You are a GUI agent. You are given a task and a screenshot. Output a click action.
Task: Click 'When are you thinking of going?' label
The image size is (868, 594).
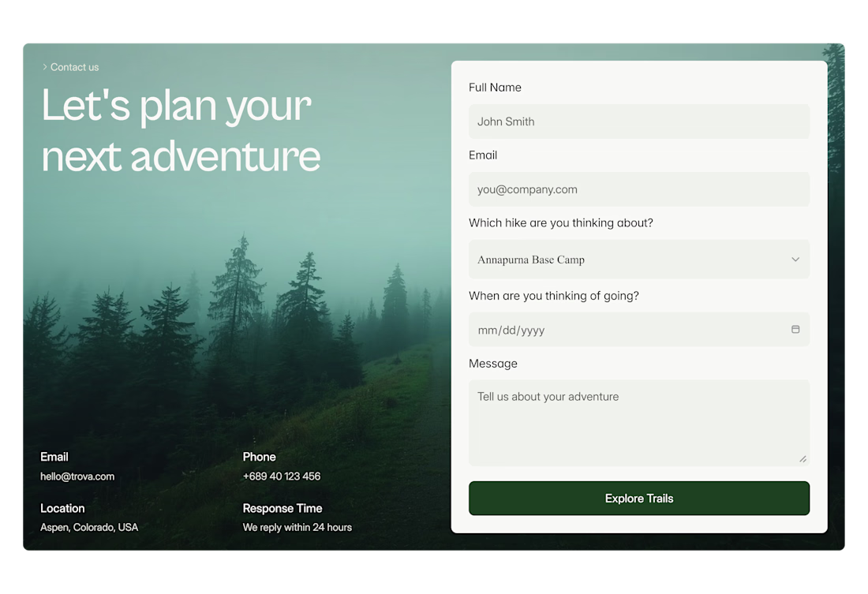point(554,296)
